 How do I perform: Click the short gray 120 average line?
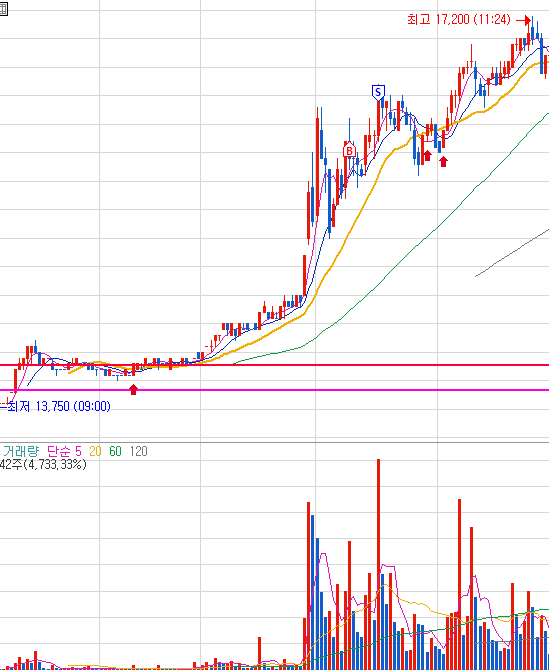512,253
